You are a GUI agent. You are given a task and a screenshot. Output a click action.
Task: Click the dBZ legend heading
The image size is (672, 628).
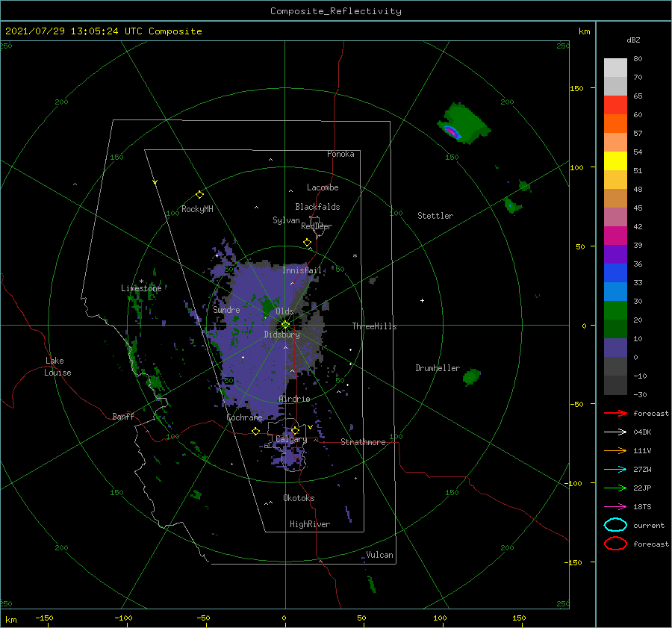tap(633, 40)
